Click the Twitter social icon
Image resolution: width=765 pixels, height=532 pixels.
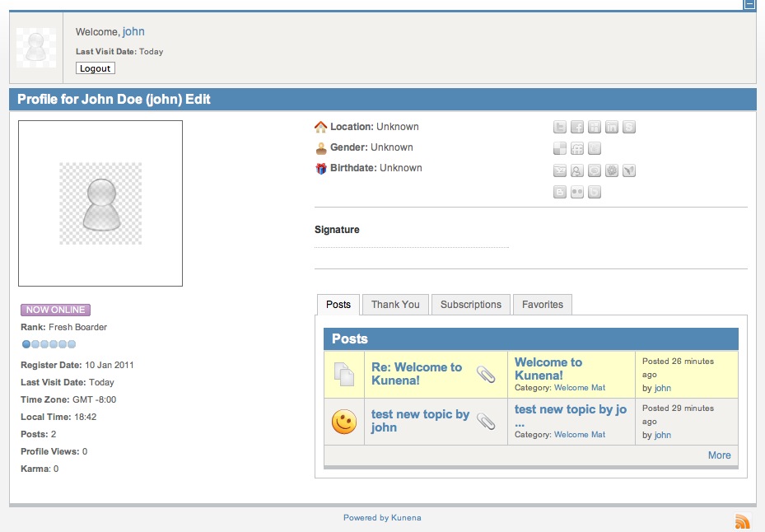click(560, 128)
